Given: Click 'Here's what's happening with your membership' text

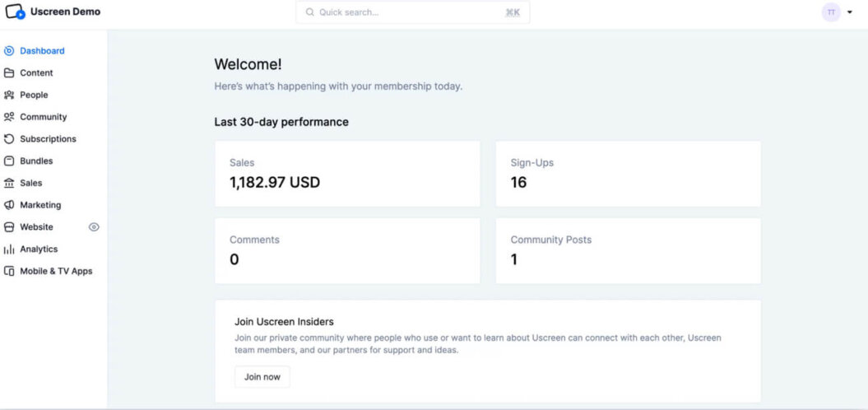Looking at the screenshot, I should pyautogui.click(x=338, y=86).
